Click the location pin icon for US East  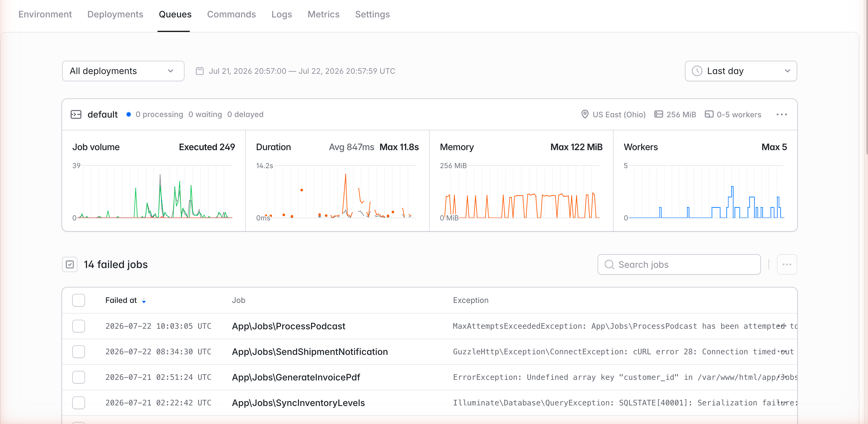(x=585, y=114)
